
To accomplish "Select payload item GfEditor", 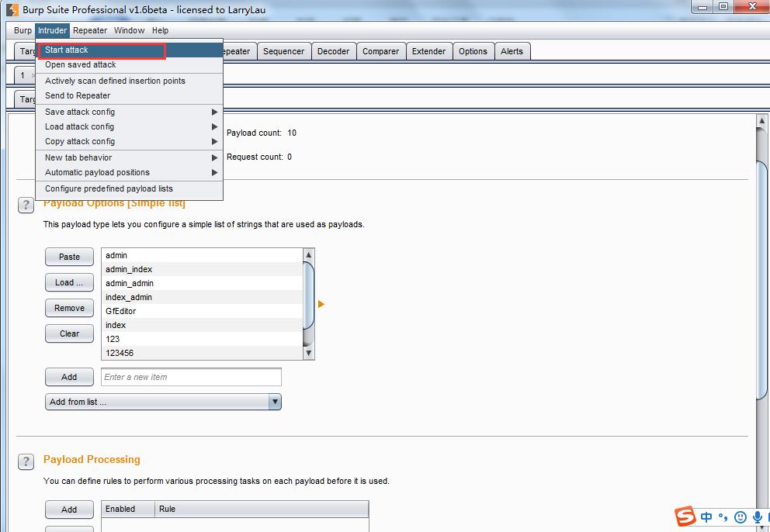I will [x=203, y=311].
